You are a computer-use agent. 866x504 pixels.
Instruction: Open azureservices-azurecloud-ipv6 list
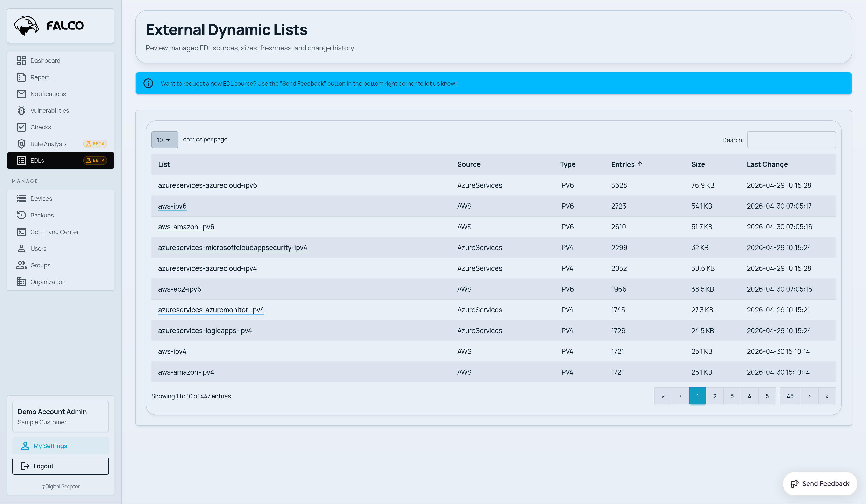tap(208, 185)
